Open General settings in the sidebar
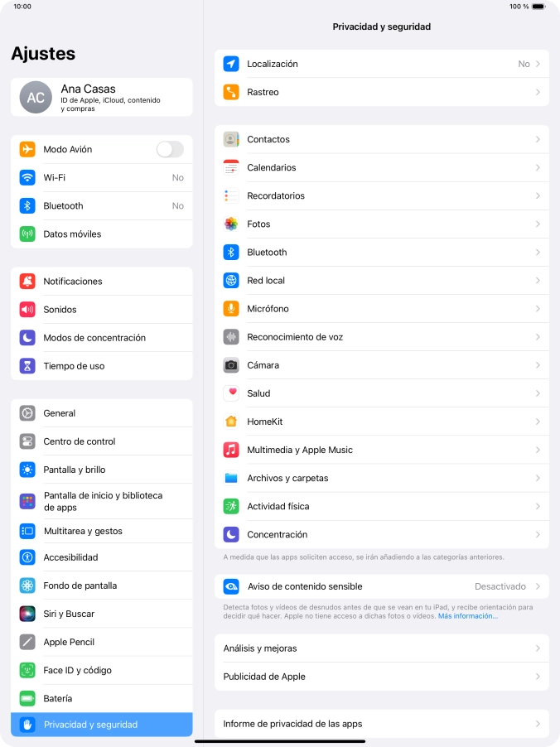560x747 pixels. pyautogui.click(x=102, y=413)
